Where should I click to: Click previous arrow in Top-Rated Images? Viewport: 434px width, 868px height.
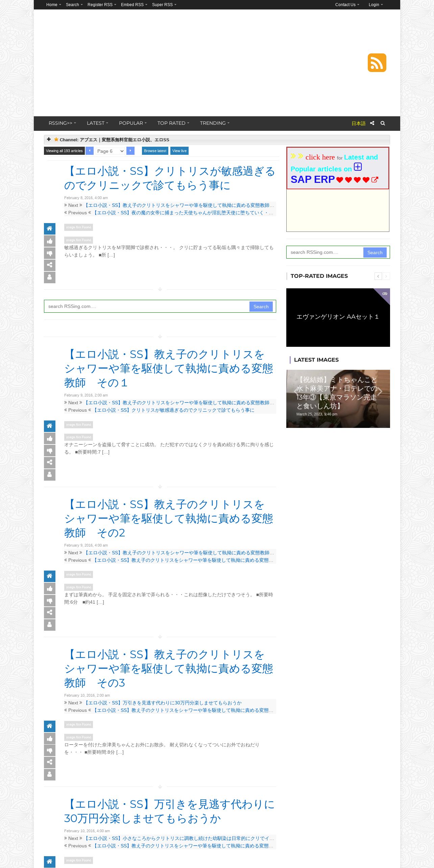click(378, 276)
